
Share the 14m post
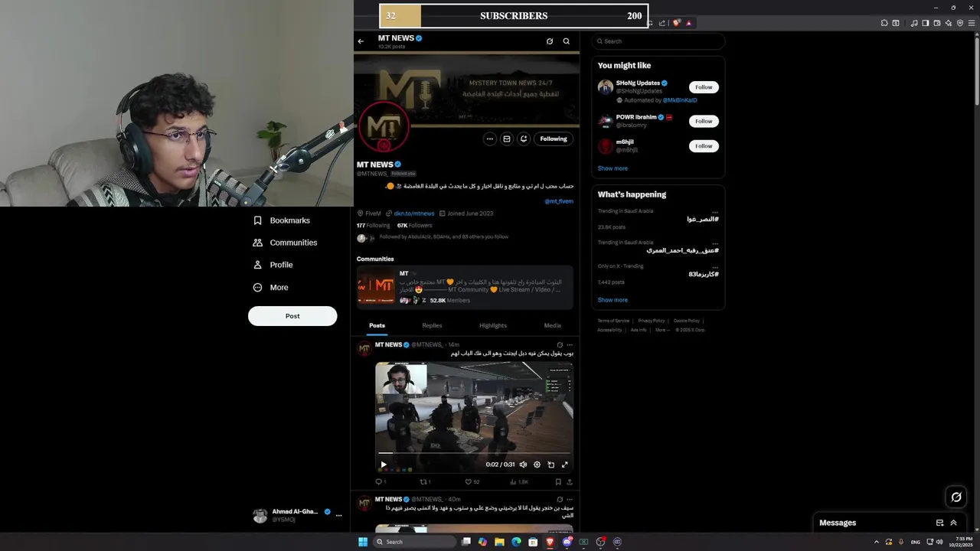[569, 482]
